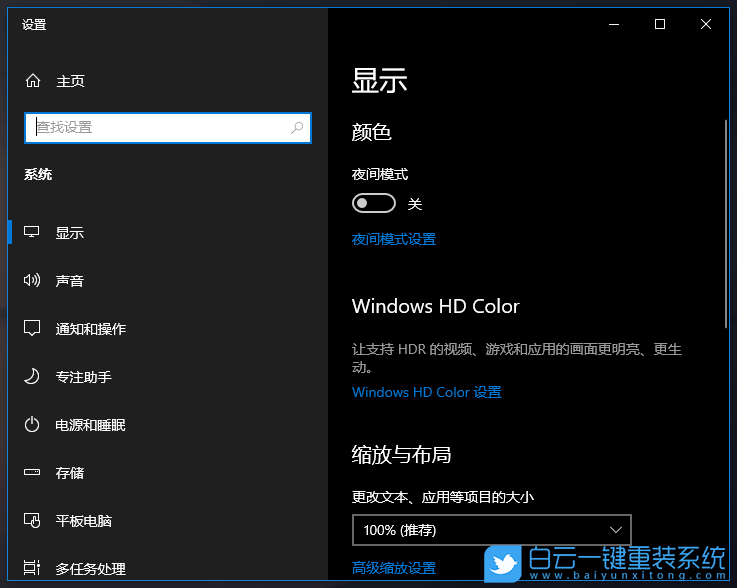Viewport: 737px width, 588px height.
Task: Open the 100% (推荐) scaling dropdown
Action: pyautogui.click(x=491, y=530)
